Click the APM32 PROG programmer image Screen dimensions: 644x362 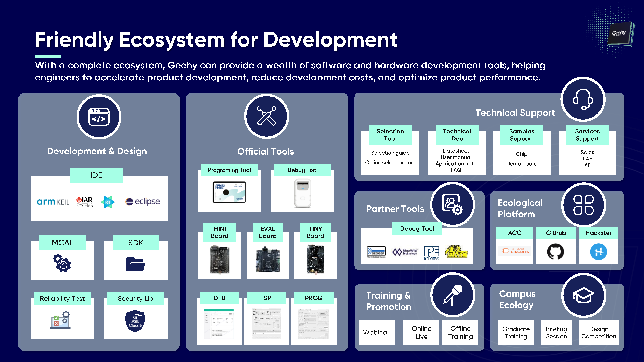tap(229, 192)
